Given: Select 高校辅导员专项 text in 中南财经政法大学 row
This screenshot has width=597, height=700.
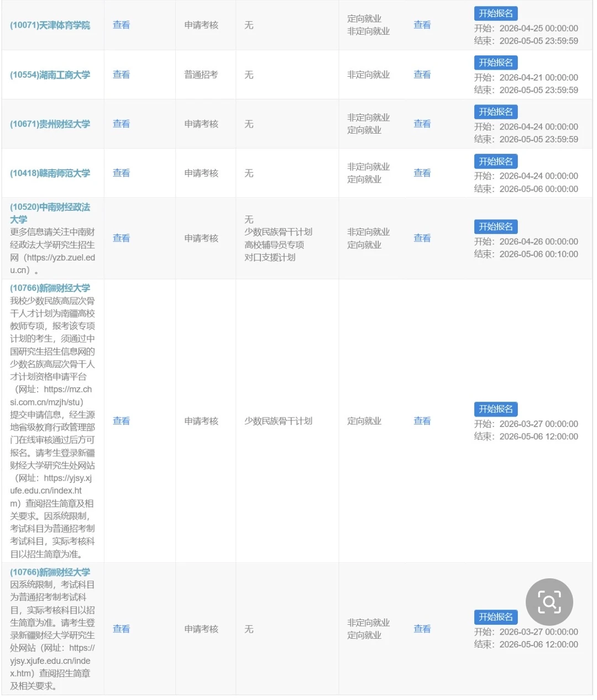Looking at the screenshot, I should coord(274,245).
